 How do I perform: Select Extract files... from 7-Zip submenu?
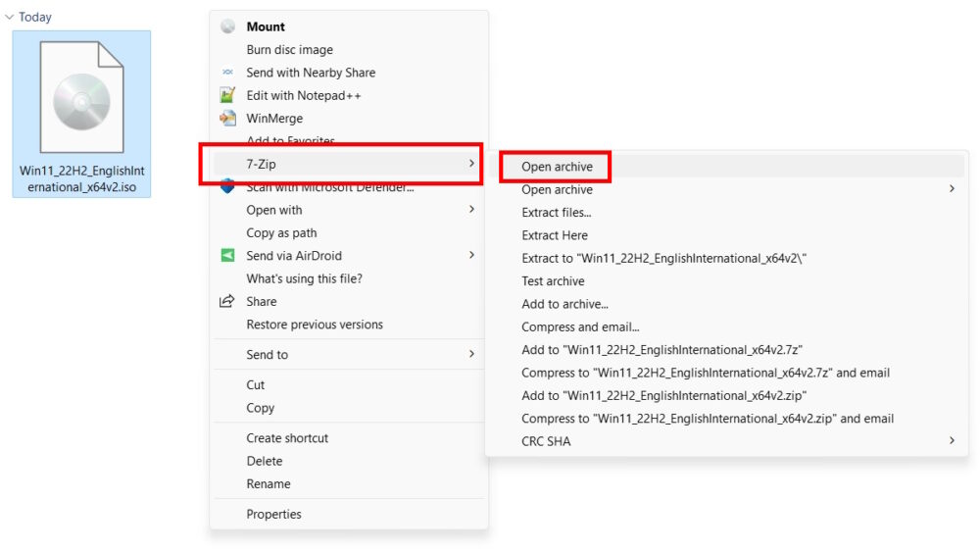point(556,212)
